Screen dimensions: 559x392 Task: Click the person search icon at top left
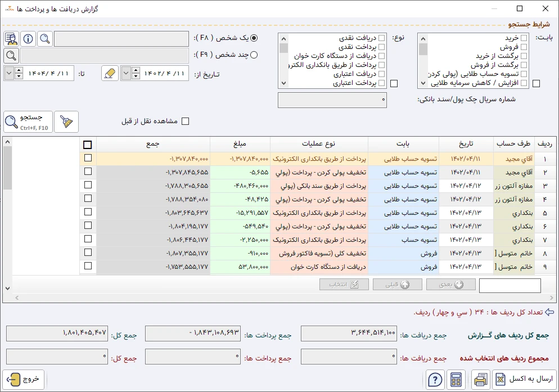(11, 38)
